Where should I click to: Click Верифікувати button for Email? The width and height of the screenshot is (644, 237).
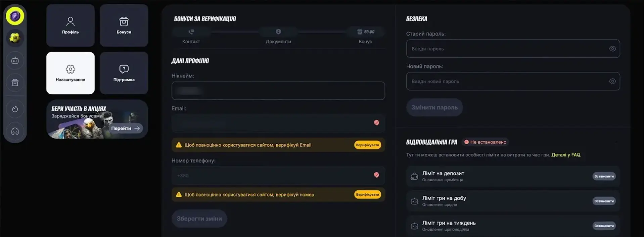pyautogui.click(x=368, y=145)
